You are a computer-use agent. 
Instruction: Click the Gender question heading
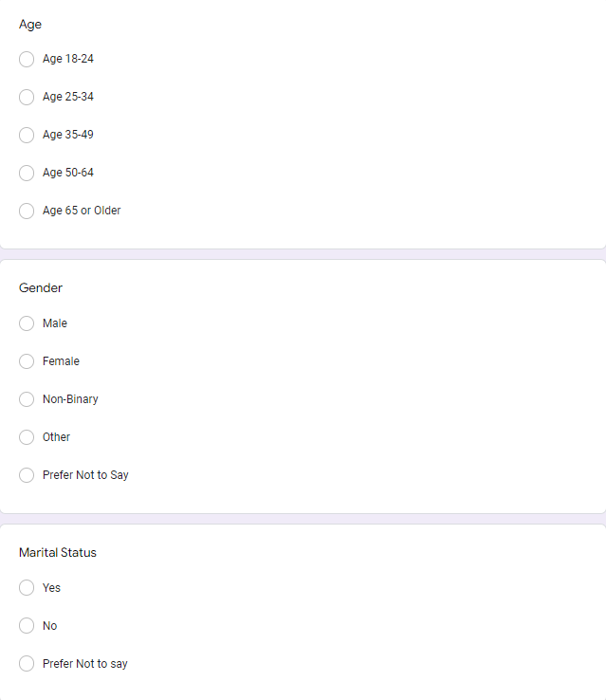coord(41,288)
